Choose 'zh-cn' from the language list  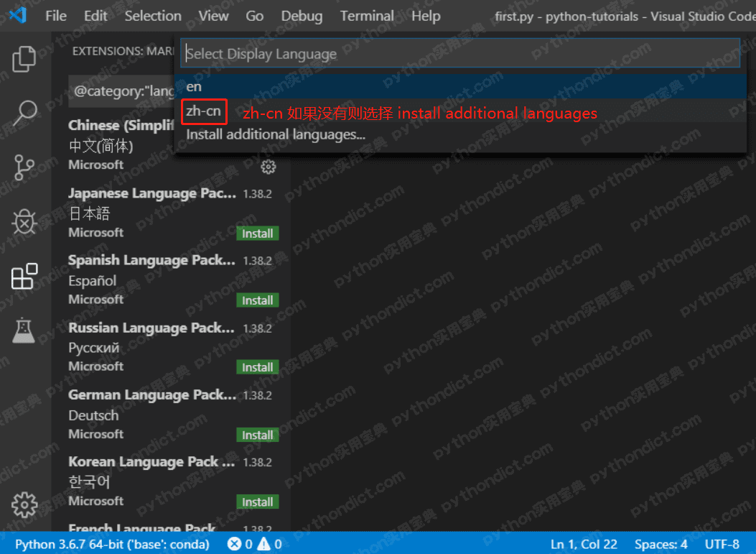pyautogui.click(x=204, y=112)
